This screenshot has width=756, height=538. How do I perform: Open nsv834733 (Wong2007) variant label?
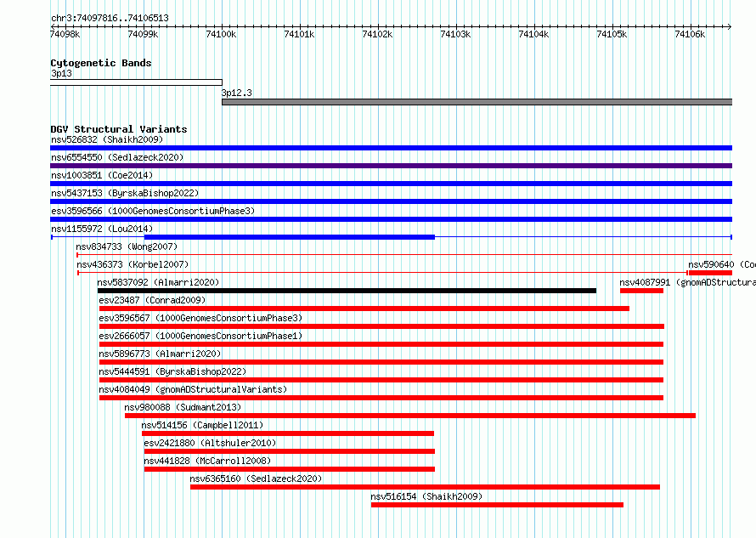[127, 246]
